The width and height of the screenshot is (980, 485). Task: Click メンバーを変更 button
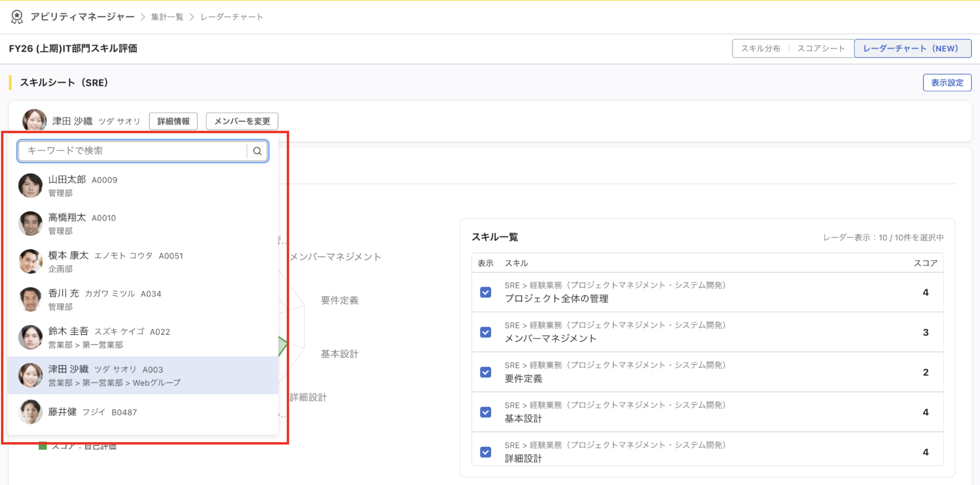pyautogui.click(x=242, y=121)
